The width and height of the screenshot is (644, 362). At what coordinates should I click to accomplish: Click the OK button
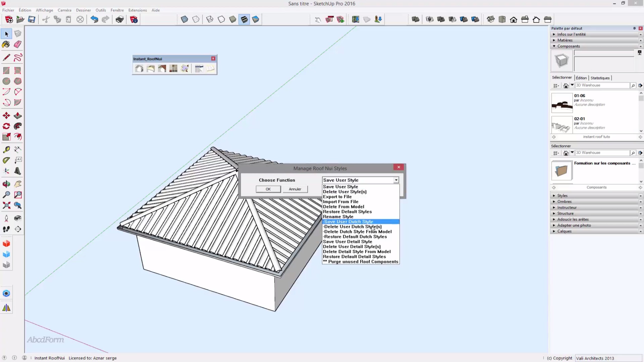[x=268, y=189]
